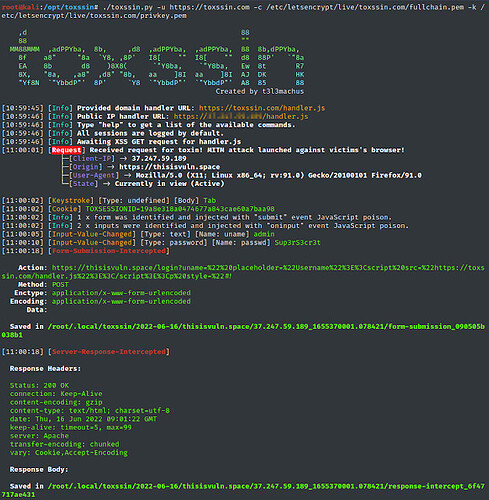Click the Origin https://thisisvuln.space
489x500 pixels.
(x=169, y=167)
